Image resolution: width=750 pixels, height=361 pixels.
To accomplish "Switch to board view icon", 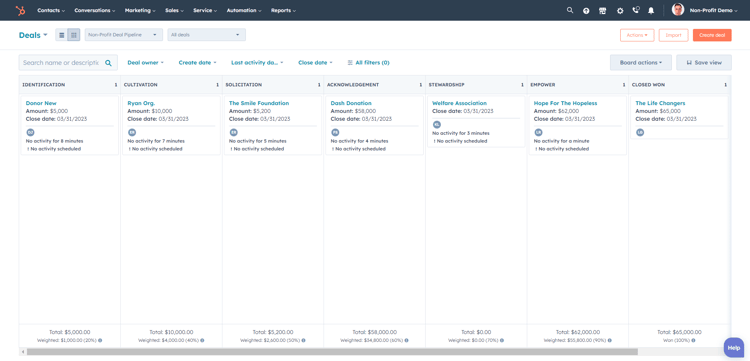I will (x=74, y=35).
